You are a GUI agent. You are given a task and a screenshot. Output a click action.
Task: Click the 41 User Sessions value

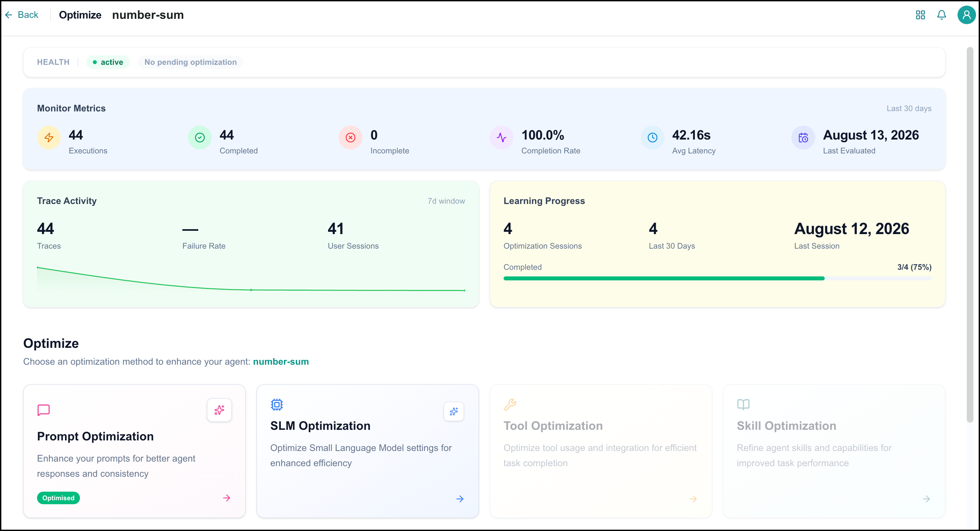[x=336, y=229]
